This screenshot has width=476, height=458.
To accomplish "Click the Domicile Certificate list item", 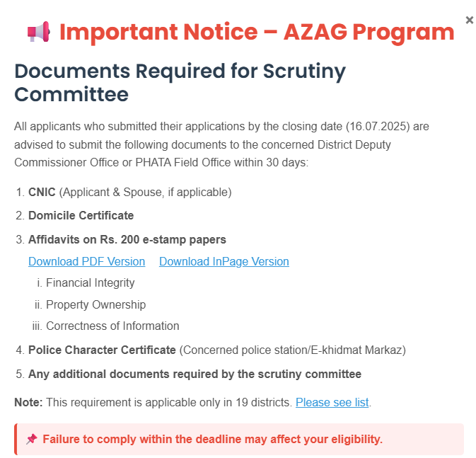I will click(81, 215).
